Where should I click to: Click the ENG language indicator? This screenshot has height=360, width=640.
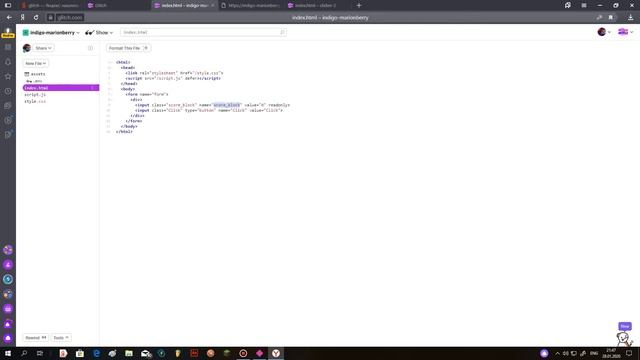point(594,353)
